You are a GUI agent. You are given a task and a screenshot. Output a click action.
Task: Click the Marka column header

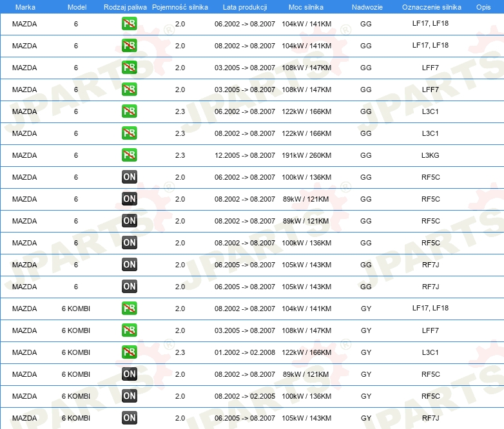click(24, 6)
